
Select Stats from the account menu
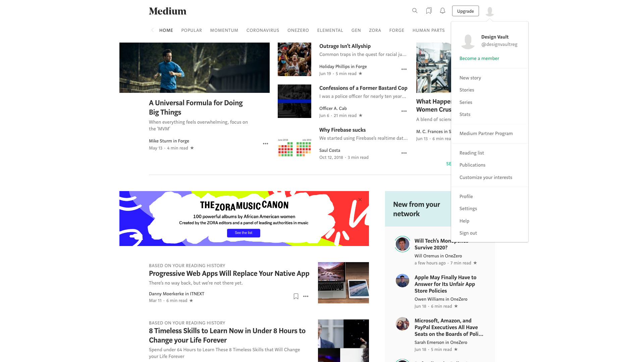pos(465,114)
